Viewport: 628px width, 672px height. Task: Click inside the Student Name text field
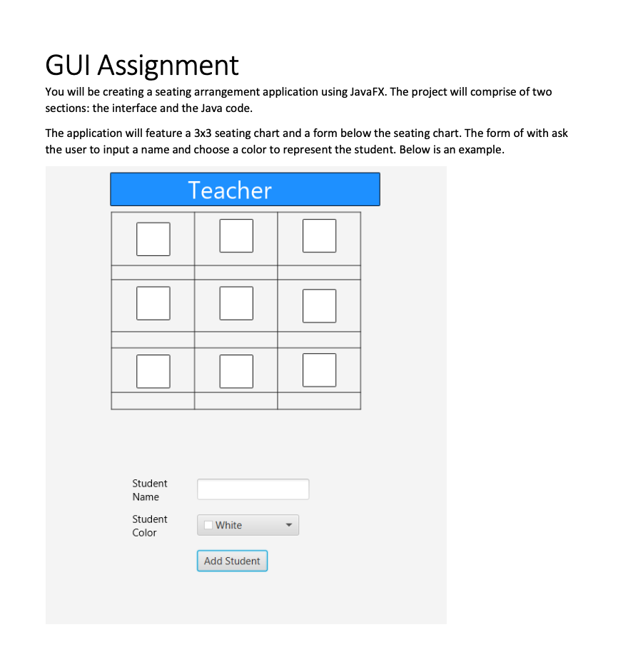click(253, 489)
